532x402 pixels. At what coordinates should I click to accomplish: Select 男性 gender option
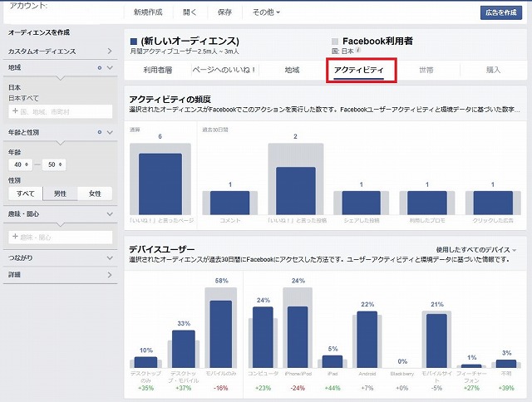(x=60, y=194)
